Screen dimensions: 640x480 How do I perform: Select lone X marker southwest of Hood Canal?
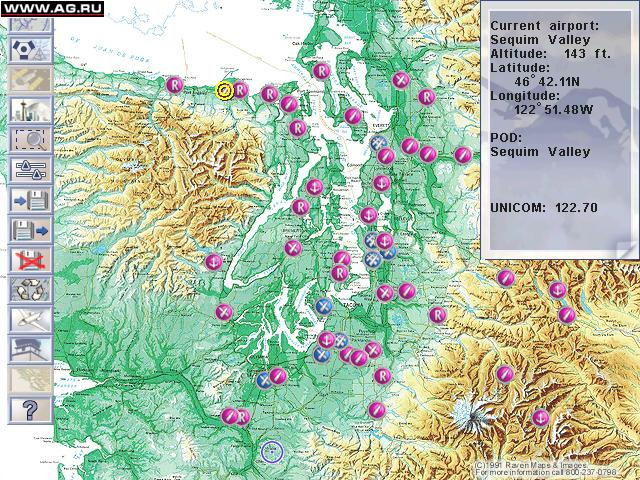tap(224, 312)
